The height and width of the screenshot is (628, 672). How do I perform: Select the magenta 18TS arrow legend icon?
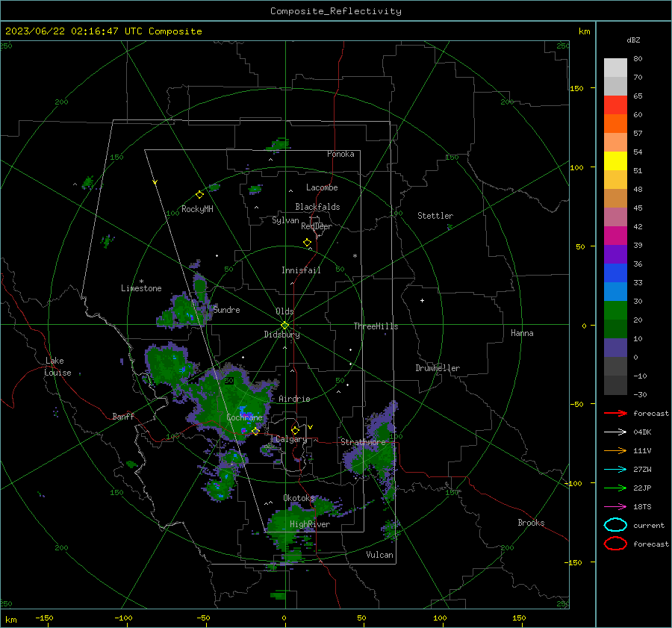(x=615, y=507)
